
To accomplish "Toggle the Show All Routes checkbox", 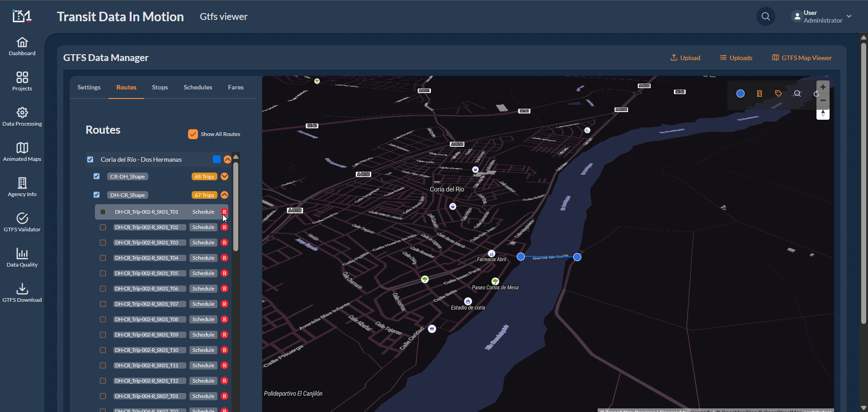I will (193, 134).
